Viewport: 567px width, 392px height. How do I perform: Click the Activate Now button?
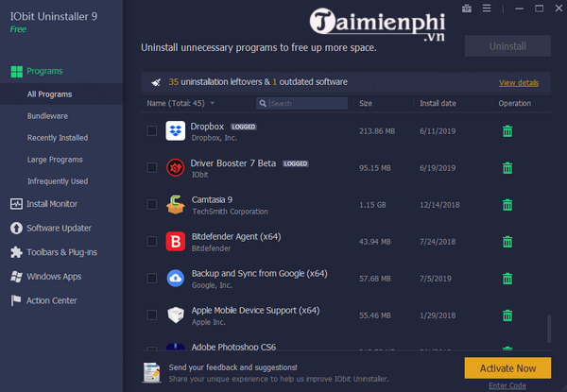507,368
